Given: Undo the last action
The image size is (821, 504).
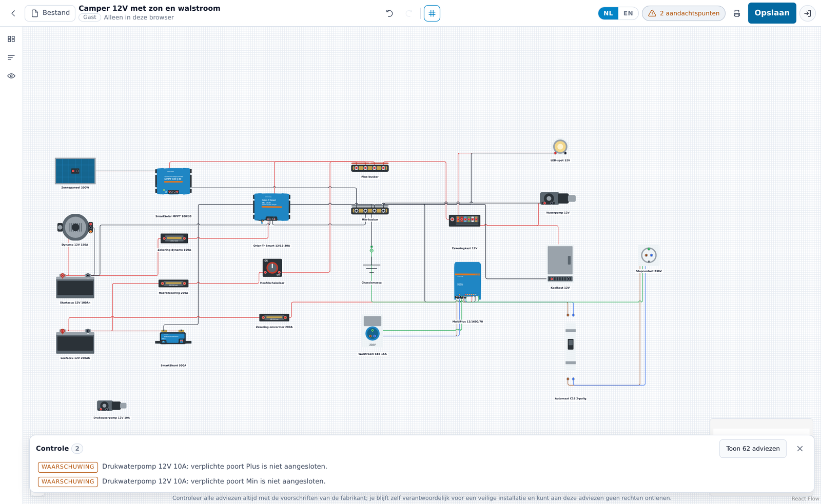Looking at the screenshot, I should pos(389,13).
